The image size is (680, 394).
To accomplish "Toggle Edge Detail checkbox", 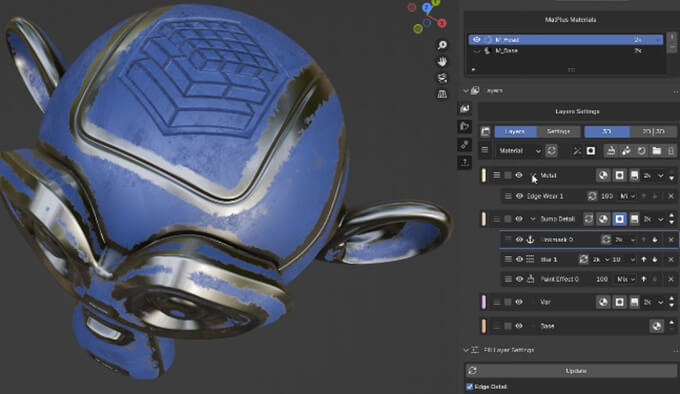I will 469,387.
